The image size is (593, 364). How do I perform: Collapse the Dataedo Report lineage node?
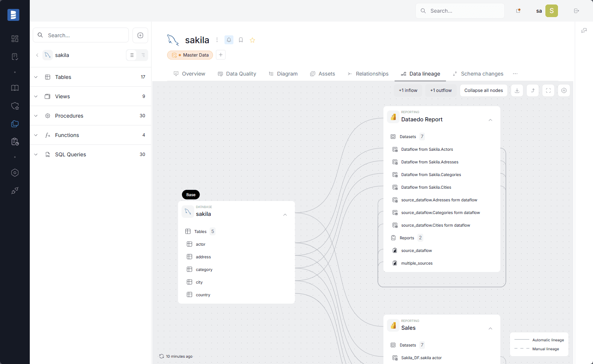point(490,120)
